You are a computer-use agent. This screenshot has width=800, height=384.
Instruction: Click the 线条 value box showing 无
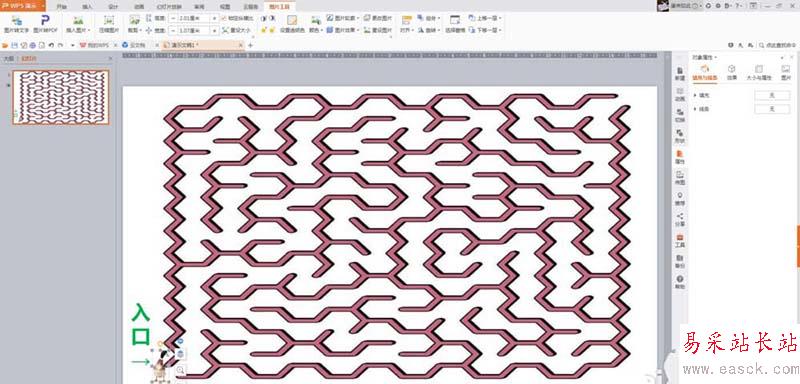[772, 109]
